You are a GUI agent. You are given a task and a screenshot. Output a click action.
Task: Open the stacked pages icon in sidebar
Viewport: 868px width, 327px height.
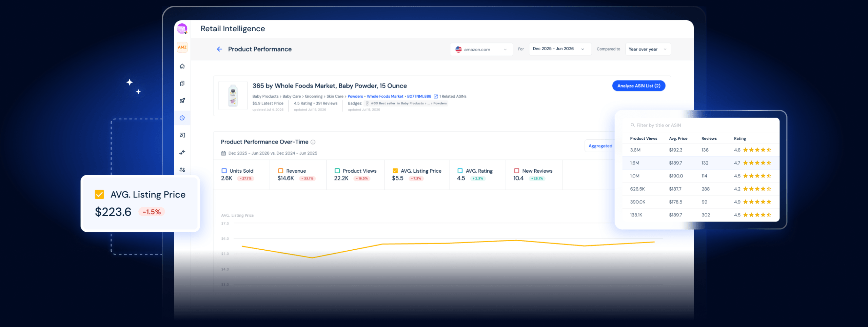182,83
